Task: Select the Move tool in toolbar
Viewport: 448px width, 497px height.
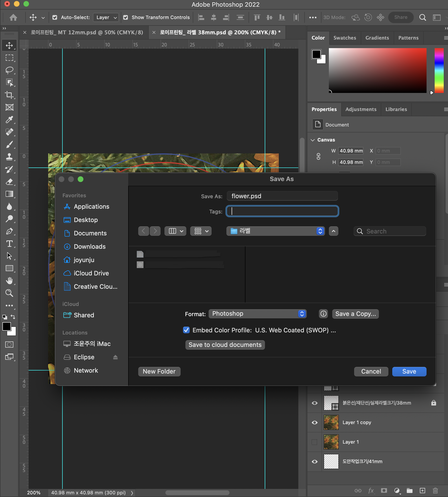Action: pyautogui.click(x=9, y=45)
